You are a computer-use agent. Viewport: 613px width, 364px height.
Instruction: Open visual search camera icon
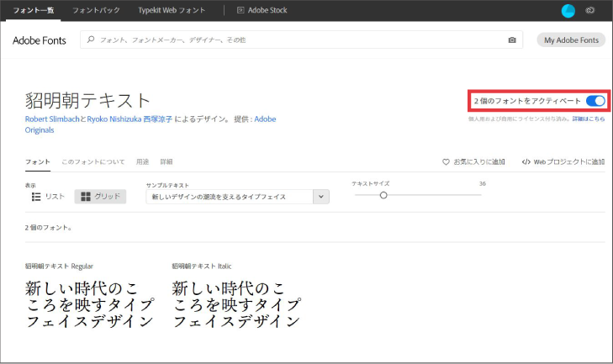pos(512,40)
